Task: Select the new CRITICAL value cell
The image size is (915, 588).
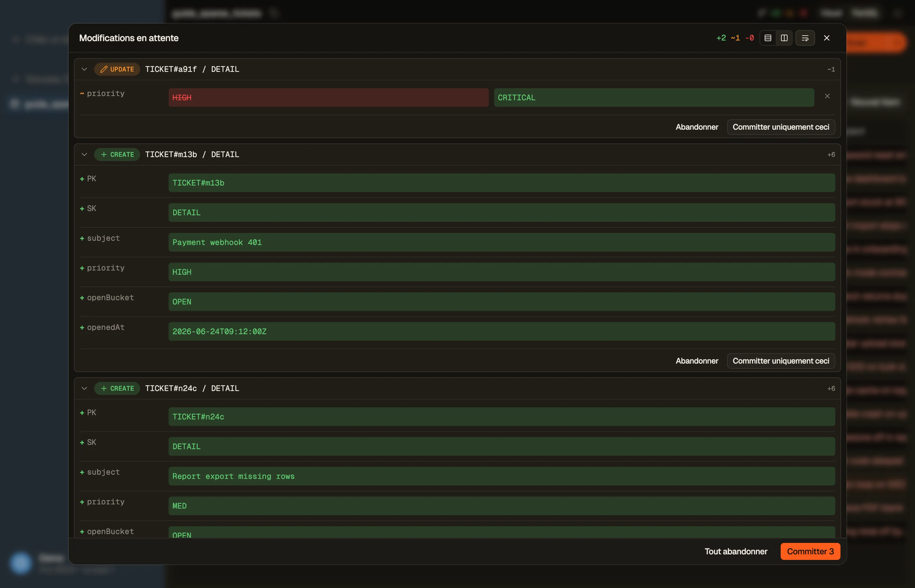Action: coord(654,97)
